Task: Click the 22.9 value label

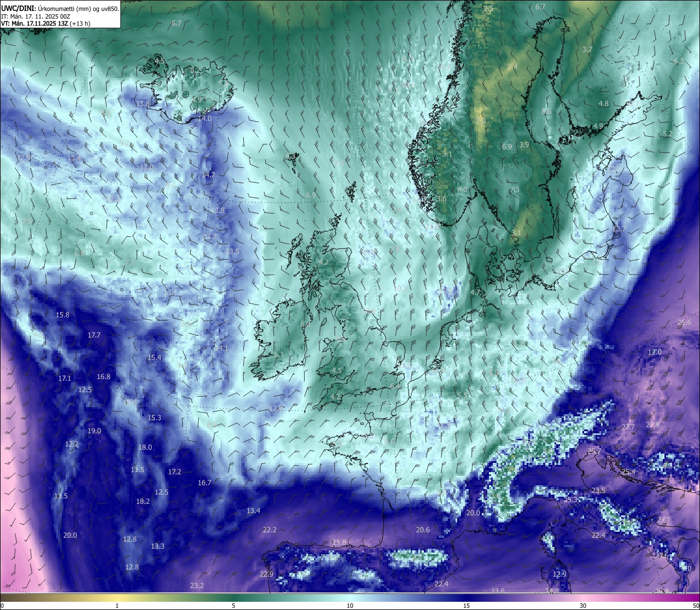Action: (x=266, y=574)
